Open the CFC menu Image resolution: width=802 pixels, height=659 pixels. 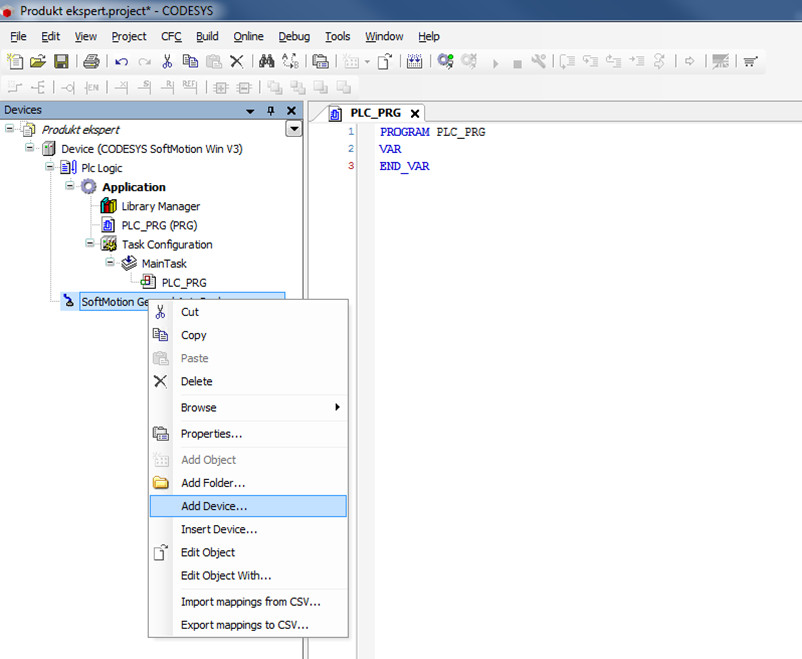click(x=171, y=36)
